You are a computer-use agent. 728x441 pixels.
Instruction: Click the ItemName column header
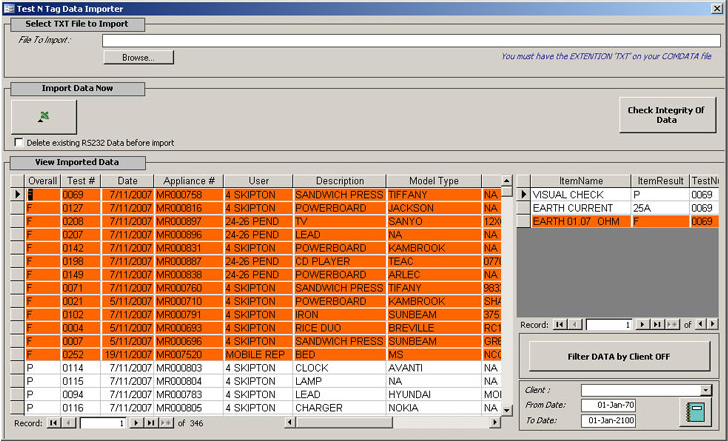[x=581, y=181]
